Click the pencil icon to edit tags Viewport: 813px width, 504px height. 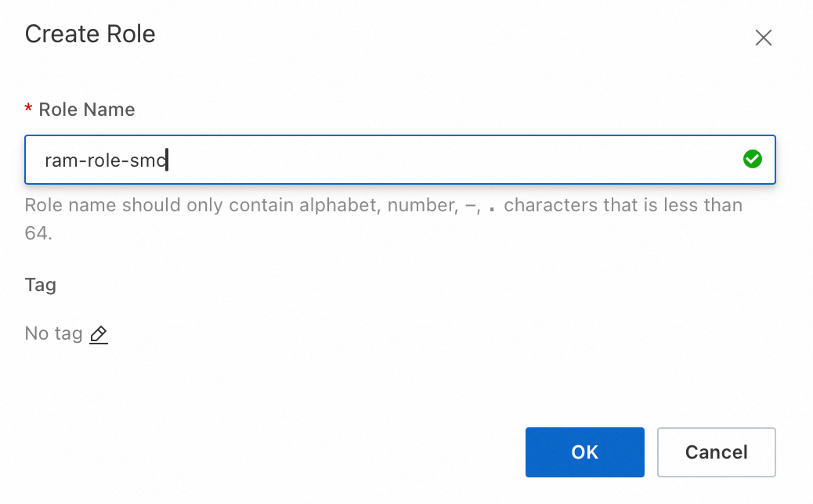pyautogui.click(x=98, y=335)
